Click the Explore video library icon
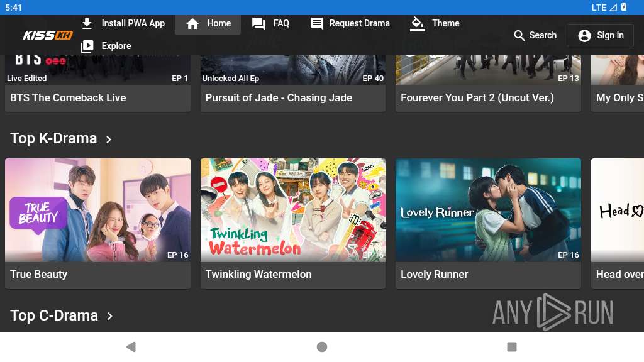Viewport: 644px width, 362px height. pos(87,46)
